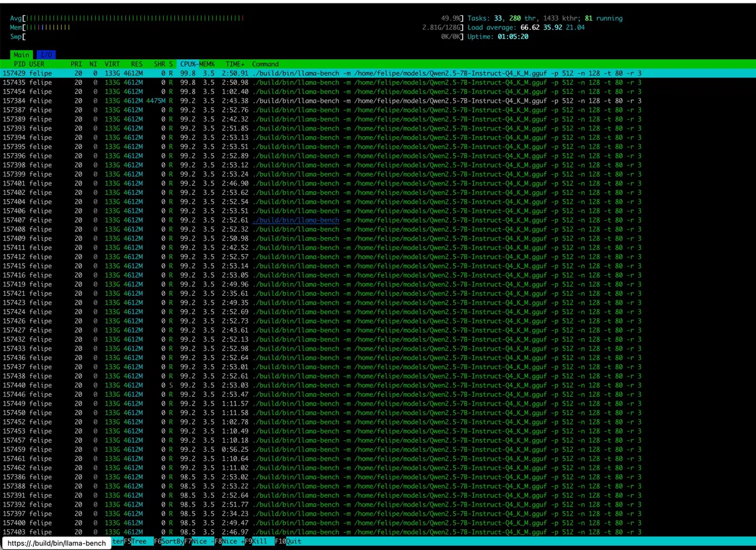Click the 4475M SHR value

tap(156, 101)
